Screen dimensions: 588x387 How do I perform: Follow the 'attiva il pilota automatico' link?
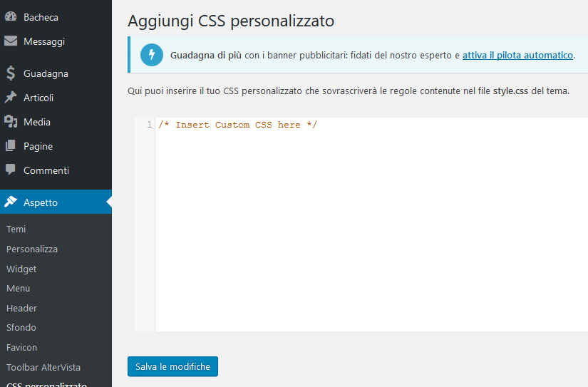point(517,55)
